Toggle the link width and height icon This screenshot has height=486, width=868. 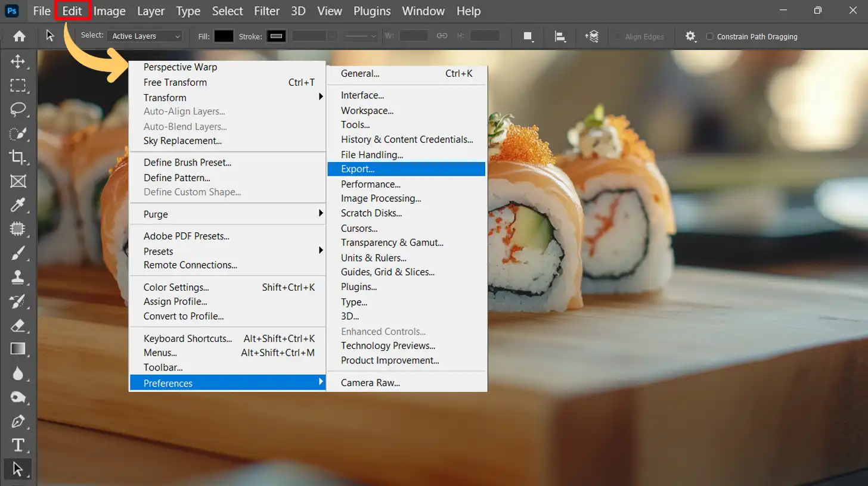442,36
